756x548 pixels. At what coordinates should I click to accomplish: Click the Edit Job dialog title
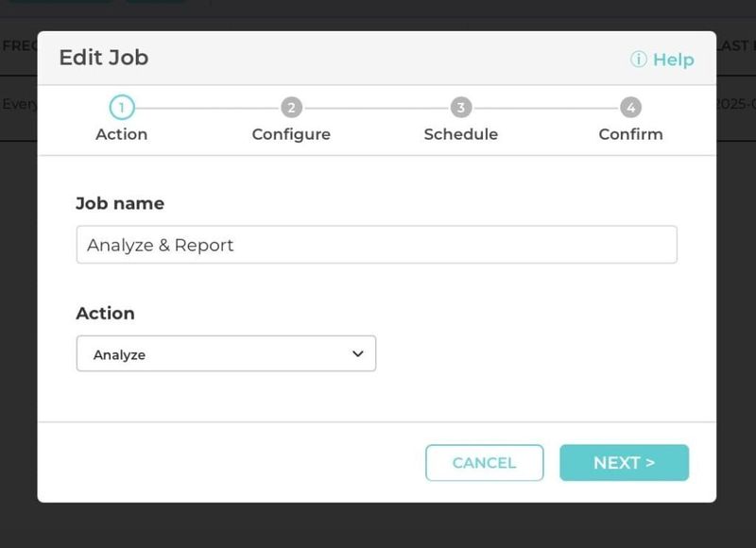104,58
